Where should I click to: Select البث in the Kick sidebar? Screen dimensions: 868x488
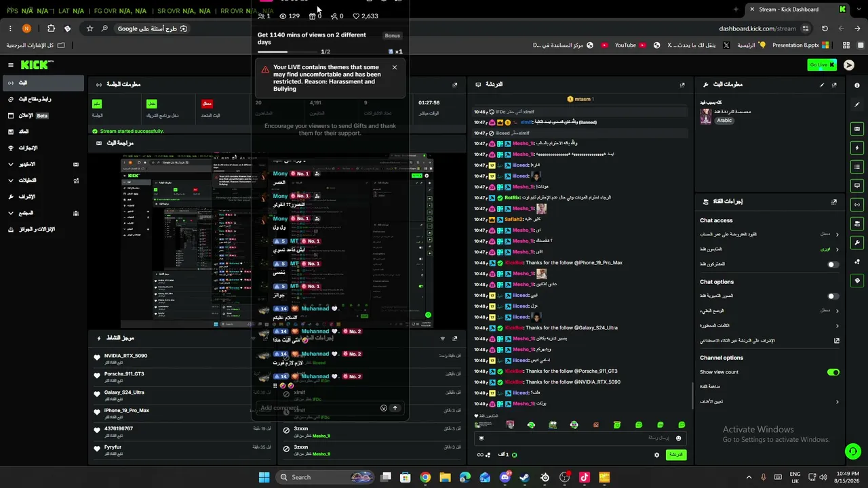coord(43,83)
